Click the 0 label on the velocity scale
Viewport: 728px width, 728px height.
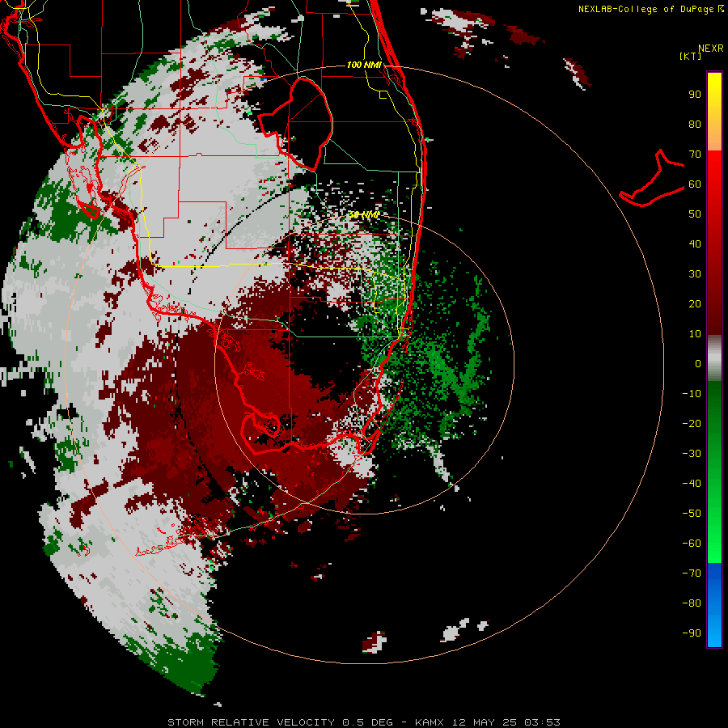697,363
